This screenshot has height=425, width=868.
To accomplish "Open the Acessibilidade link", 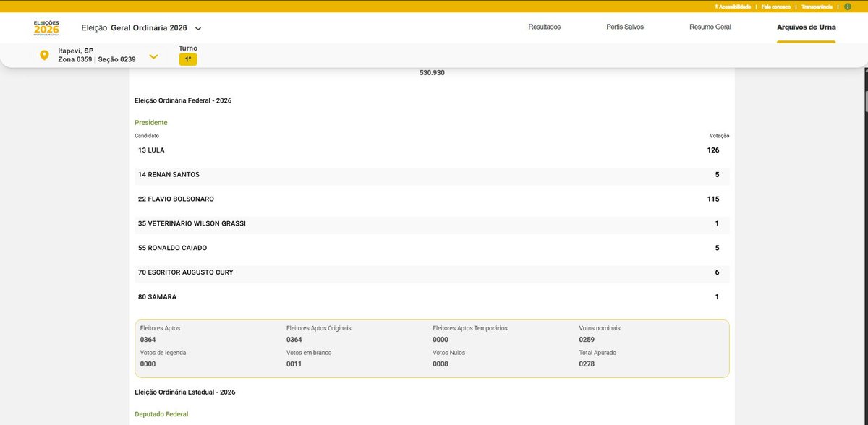I will coord(732,7).
